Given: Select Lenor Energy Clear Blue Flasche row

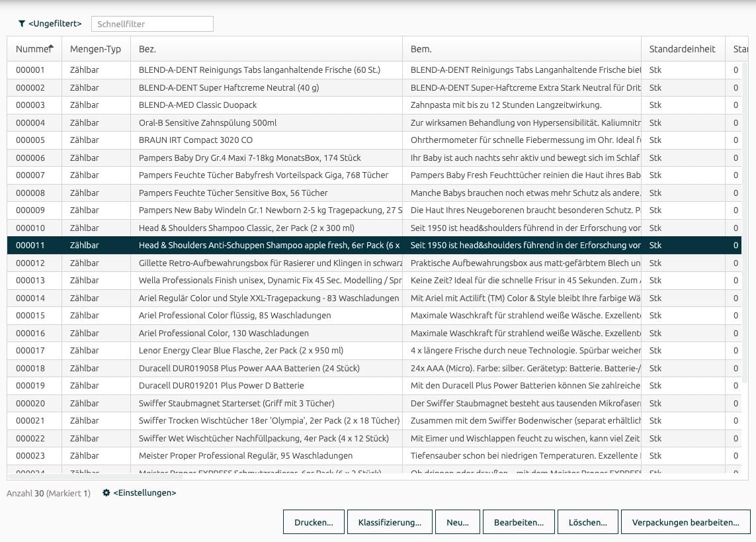Looking at the screenshot, I should pos(374,351).
